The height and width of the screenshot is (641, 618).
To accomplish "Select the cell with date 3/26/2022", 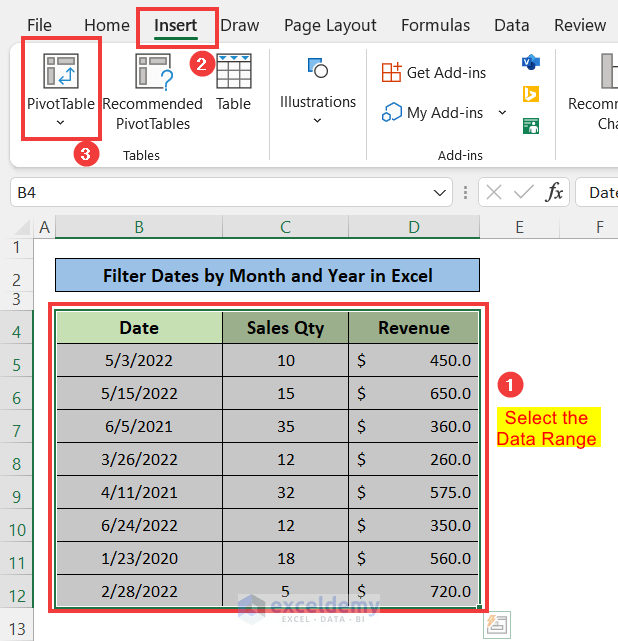I will pos(139,459).
